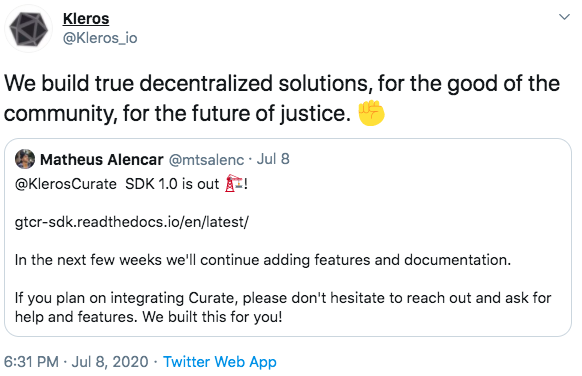Click the 'Jul 8, 2020' date
This screenshot has width=582, height=376.
tap(110, 362)
